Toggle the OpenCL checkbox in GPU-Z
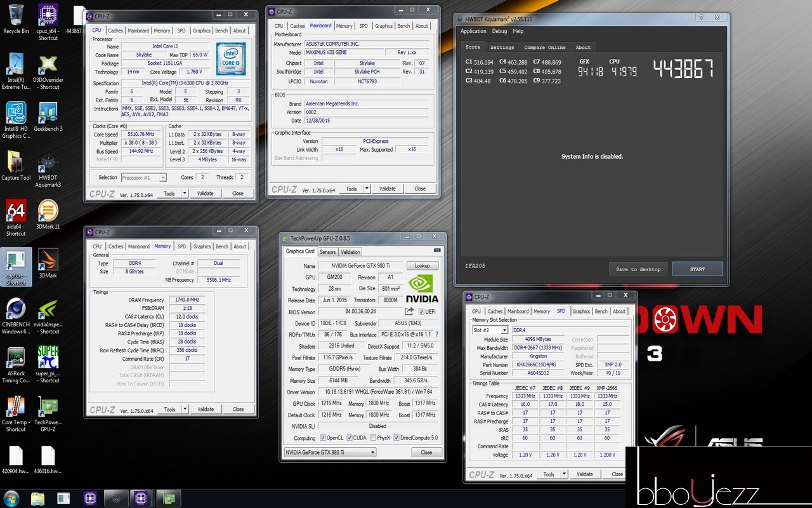812x508 pixels. tap(324, 438)
